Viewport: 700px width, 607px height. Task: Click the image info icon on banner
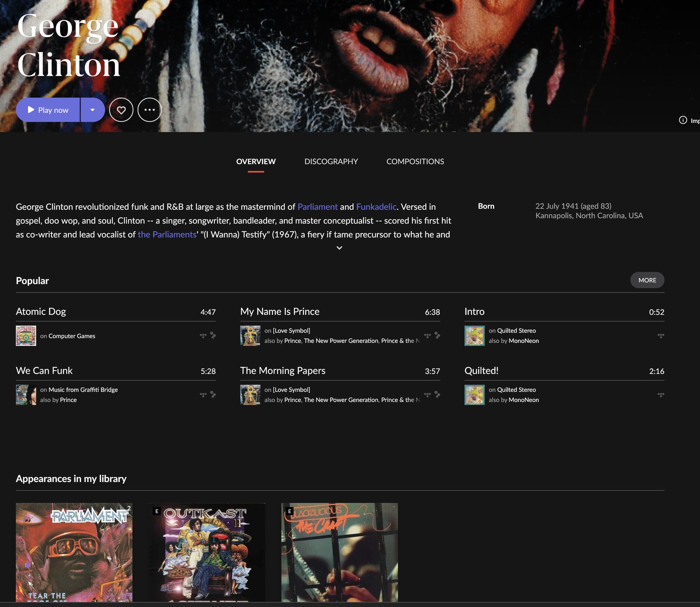click(683, 120)
